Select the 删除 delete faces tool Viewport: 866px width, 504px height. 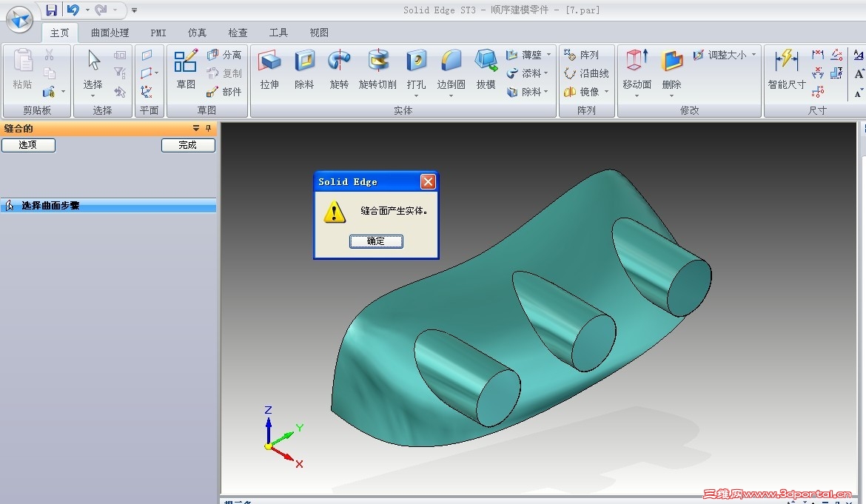click(671, 69)
